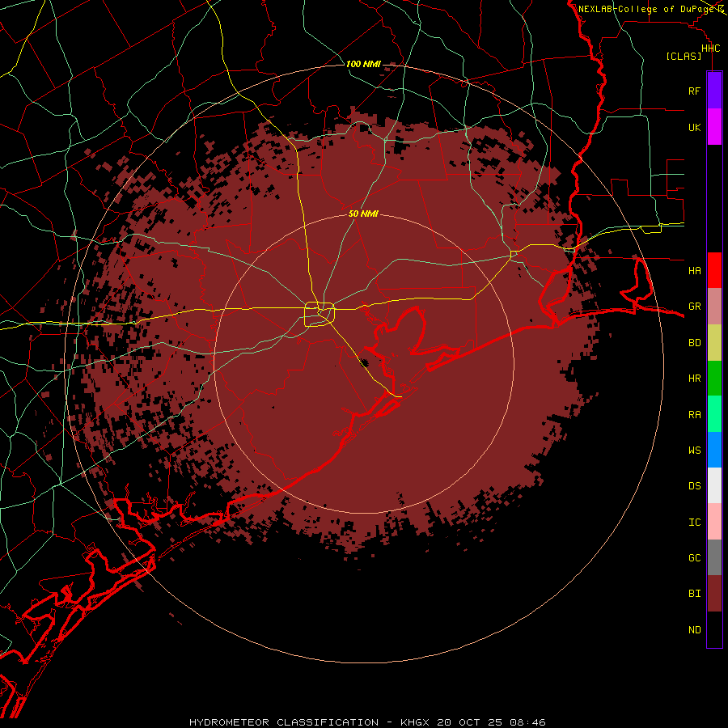728x728 pixels.
Task: Click the ND legend label
Action: 694,630
